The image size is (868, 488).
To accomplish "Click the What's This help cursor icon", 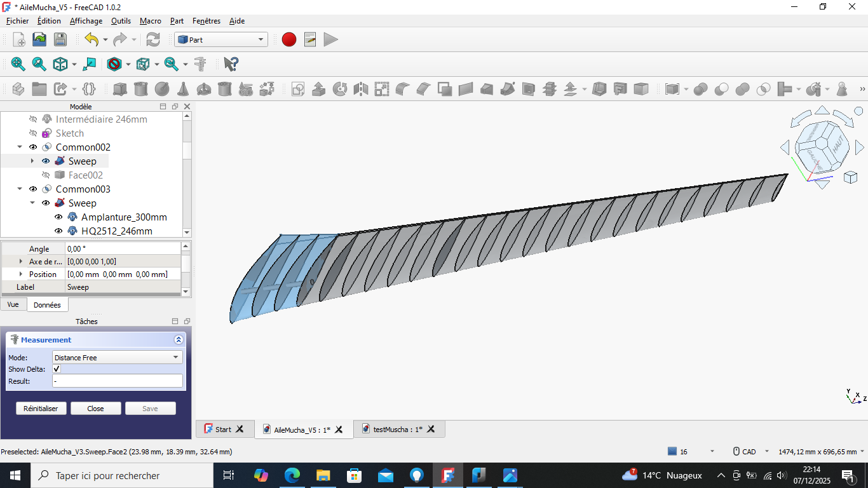I will click(x=231, y=64).
